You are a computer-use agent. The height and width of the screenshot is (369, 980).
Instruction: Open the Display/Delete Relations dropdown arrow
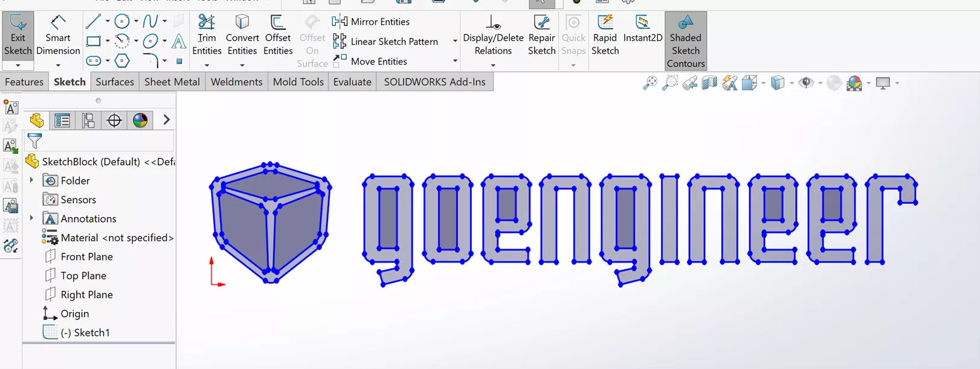[x=493, y=65]
